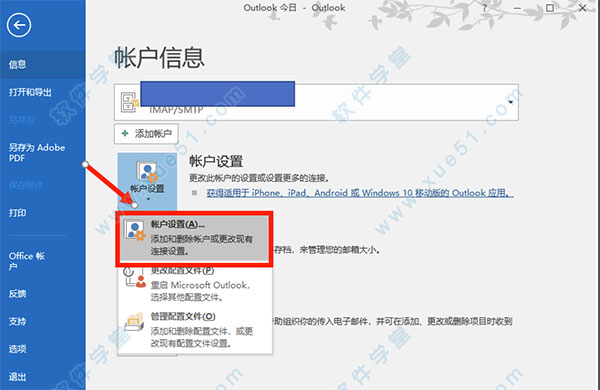This screenshot has height=390, width=600.
Task: Click the green plus icon for adding an account
Action: 125,133
